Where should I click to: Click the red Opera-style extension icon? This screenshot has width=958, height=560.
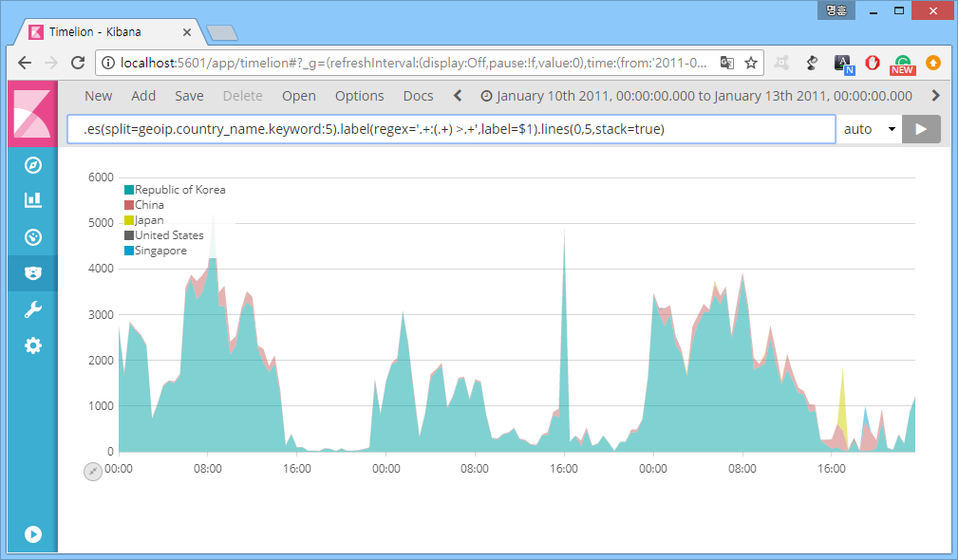(x=873, y=63)
